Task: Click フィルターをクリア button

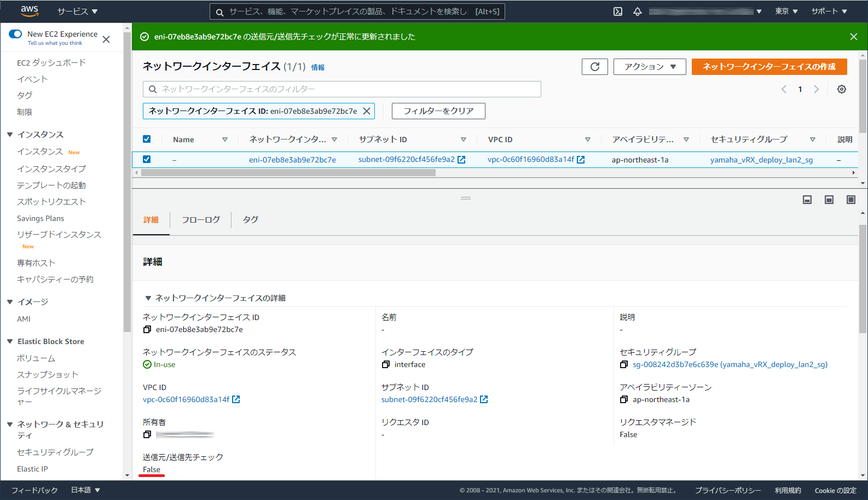Action: (438, 111)
